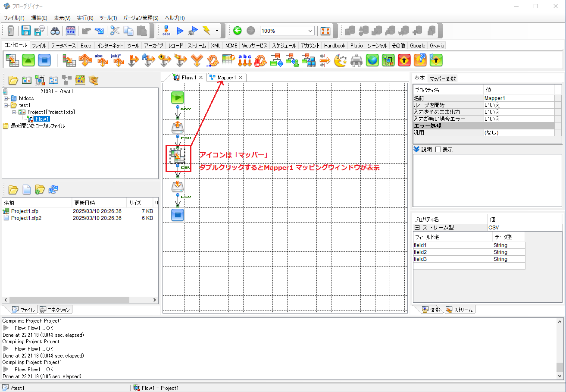Switch to the Mapper1 editor tab
This screenshot has height=392, width=566.
[226, 78]
